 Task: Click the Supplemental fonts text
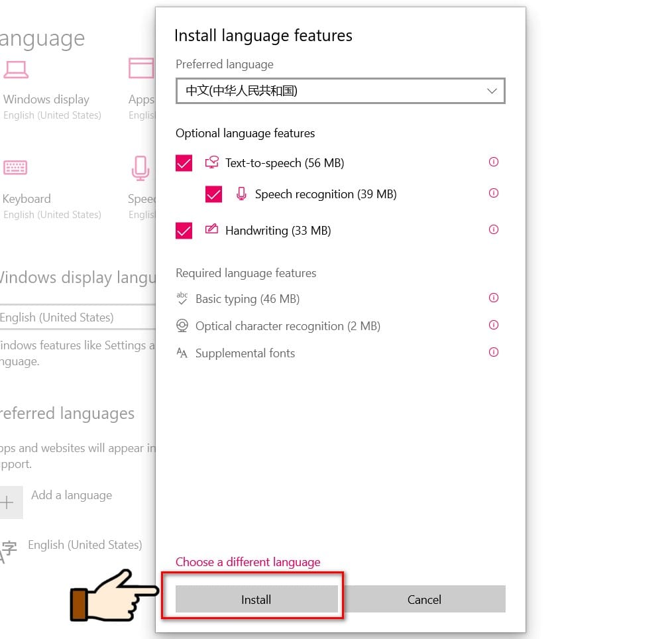pyautogui.click(x=245, y=353)
